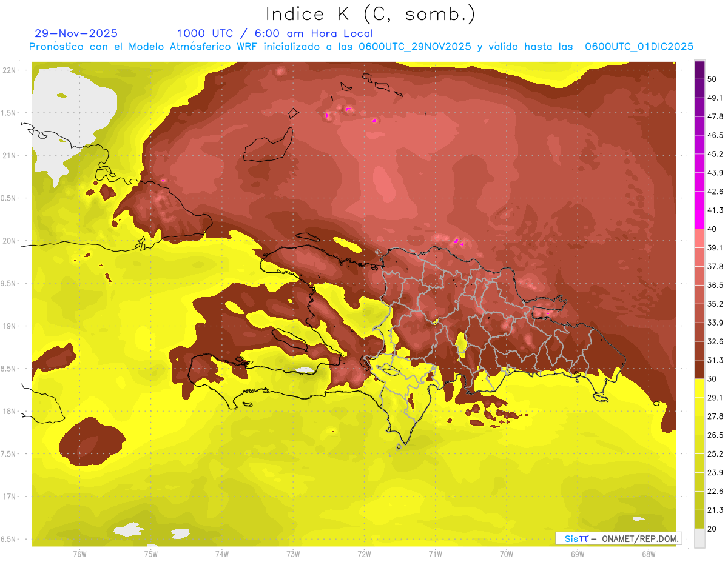The height and width of the screenshot is (562, 728).
Task: Click longitude axis label "73W"
Action: point(293,554)
